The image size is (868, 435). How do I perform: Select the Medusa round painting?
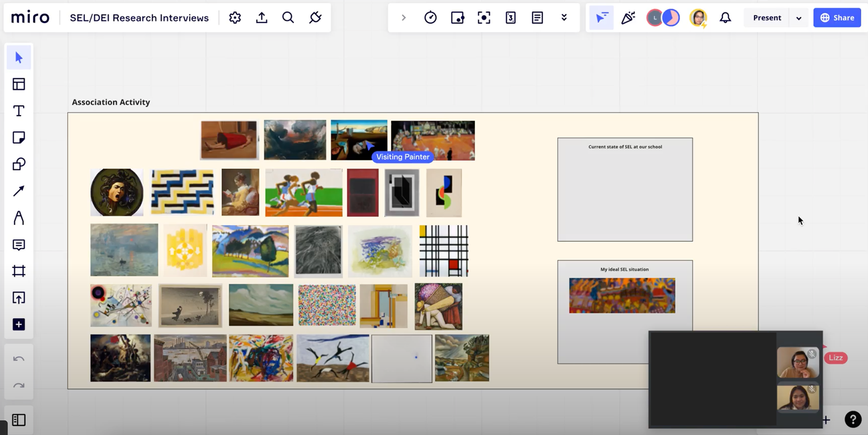pyautogui.click(x=117, y=192)
